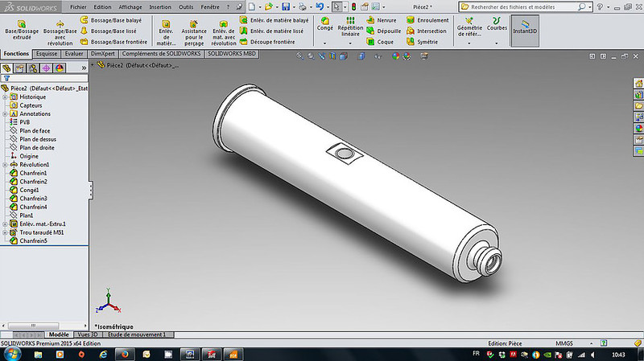Screen dimensions: 644x361
Task: Open the Insertion menu
Action: tap(160, 6)
